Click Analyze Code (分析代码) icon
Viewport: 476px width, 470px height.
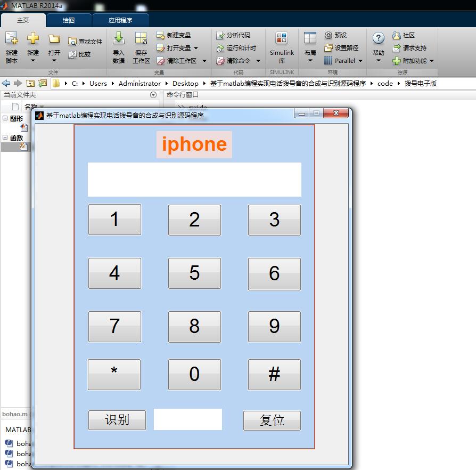(x=220, y=35)
